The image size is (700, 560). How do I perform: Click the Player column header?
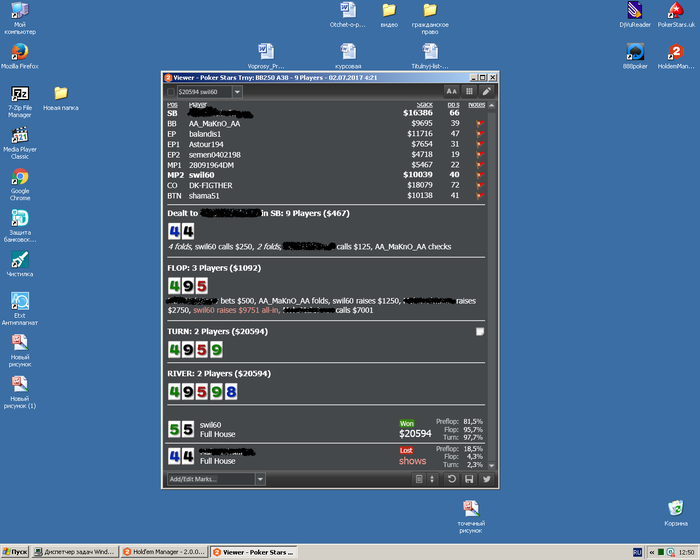pyautogui.click(x=197, y=105)
